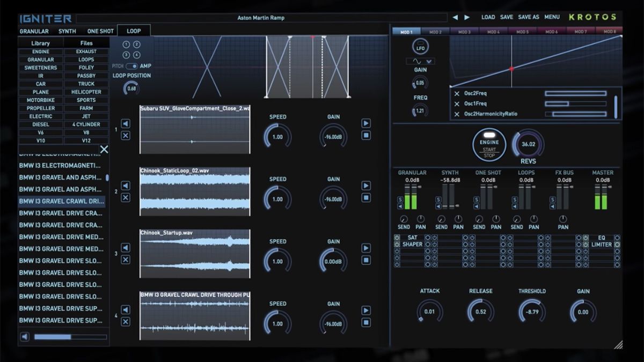
Task: Toggle the Pitch/Amp switch
Action: [x=131, y=66]
